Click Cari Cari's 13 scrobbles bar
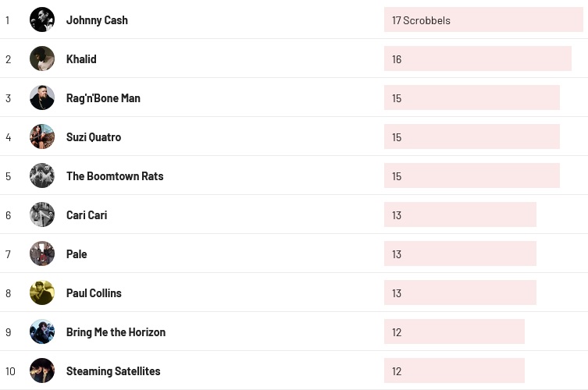This screenshot has height=390, width=588. (x=460, y=215)
